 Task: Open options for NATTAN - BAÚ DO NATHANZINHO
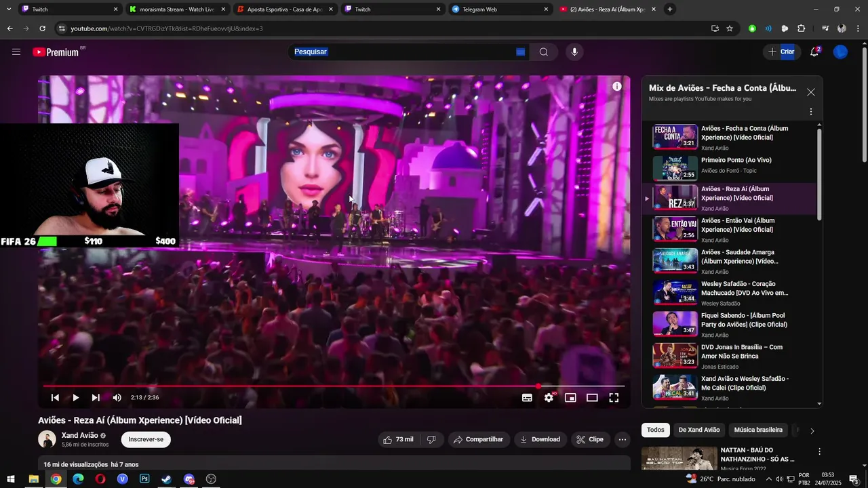819,451
